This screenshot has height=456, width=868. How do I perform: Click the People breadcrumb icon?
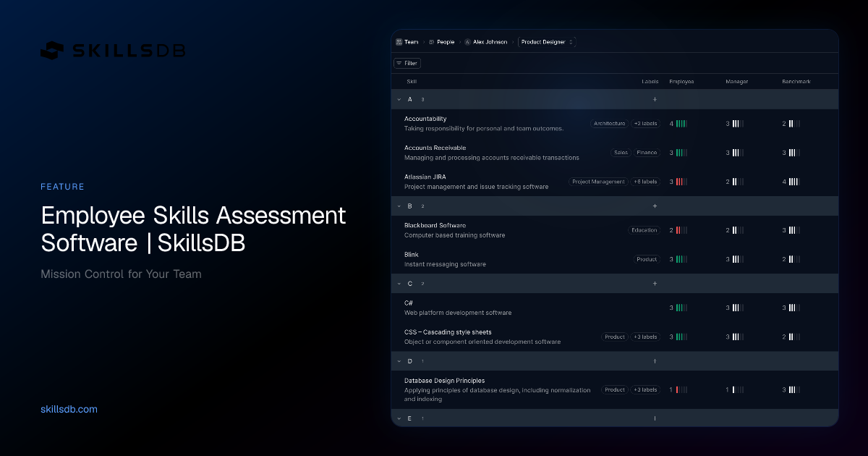[432, 42]
